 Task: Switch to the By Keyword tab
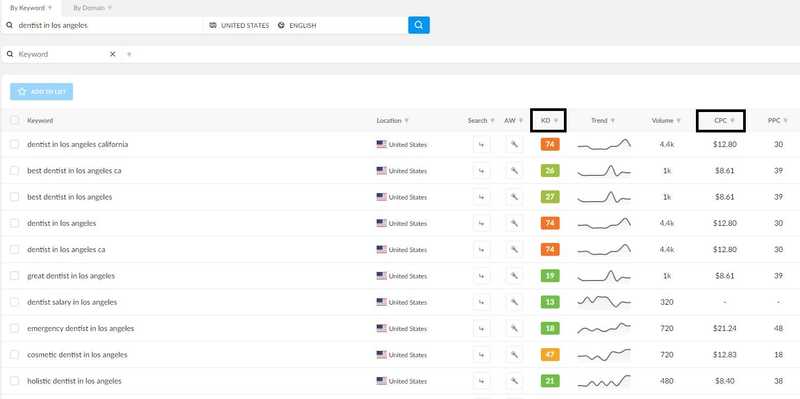pos(31,8)
